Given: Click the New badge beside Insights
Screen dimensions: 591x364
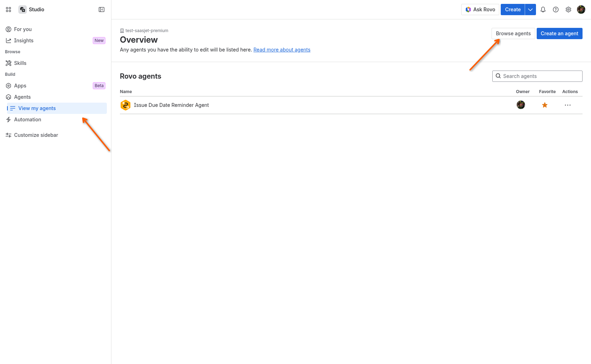Looking at the screenshot, I should coord(99,41).
